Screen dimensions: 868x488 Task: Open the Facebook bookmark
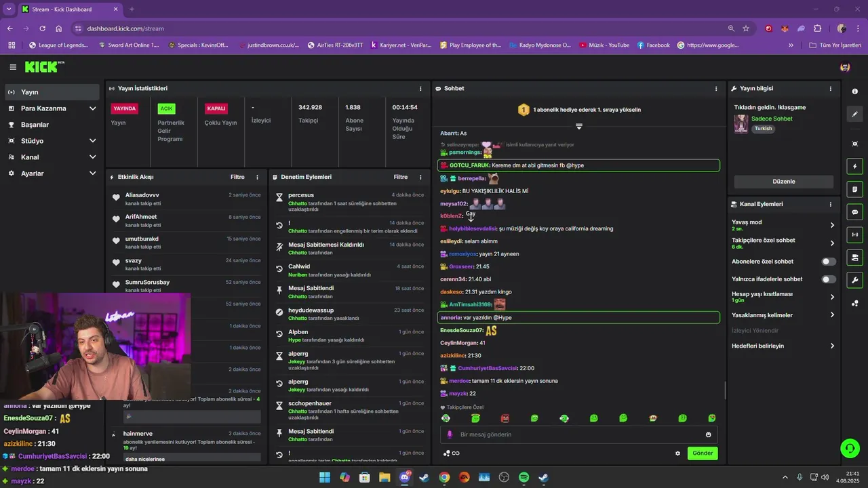(x=652, y=45)
